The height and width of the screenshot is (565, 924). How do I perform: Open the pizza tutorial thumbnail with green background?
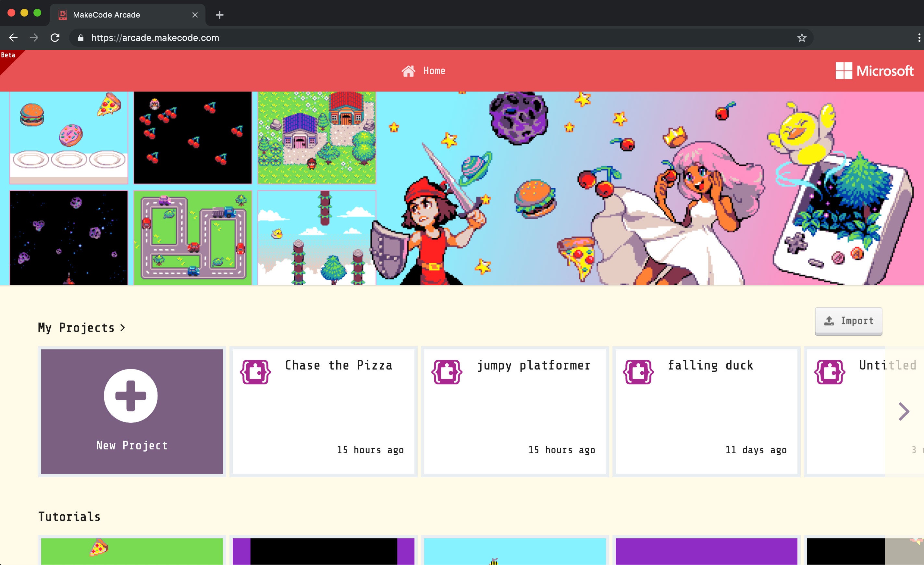(x=132, y=551)
